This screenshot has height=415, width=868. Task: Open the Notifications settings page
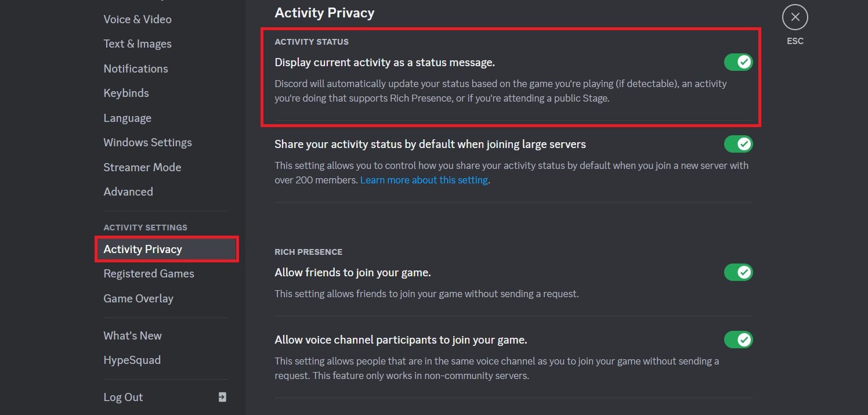pos(135,68)
